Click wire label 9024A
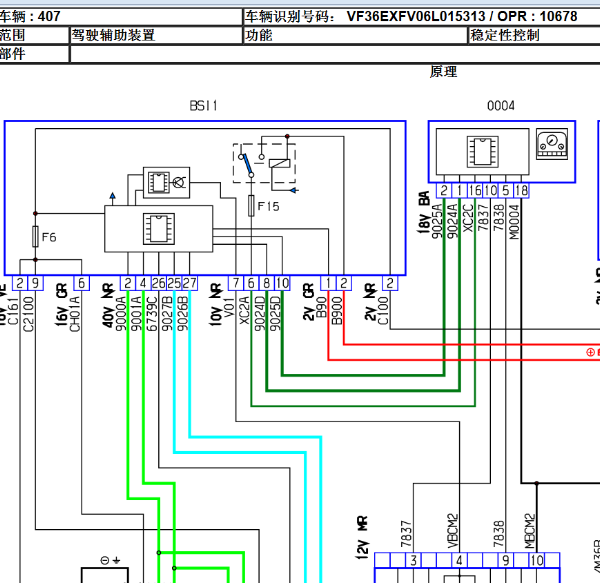 [x=452, y=221]
